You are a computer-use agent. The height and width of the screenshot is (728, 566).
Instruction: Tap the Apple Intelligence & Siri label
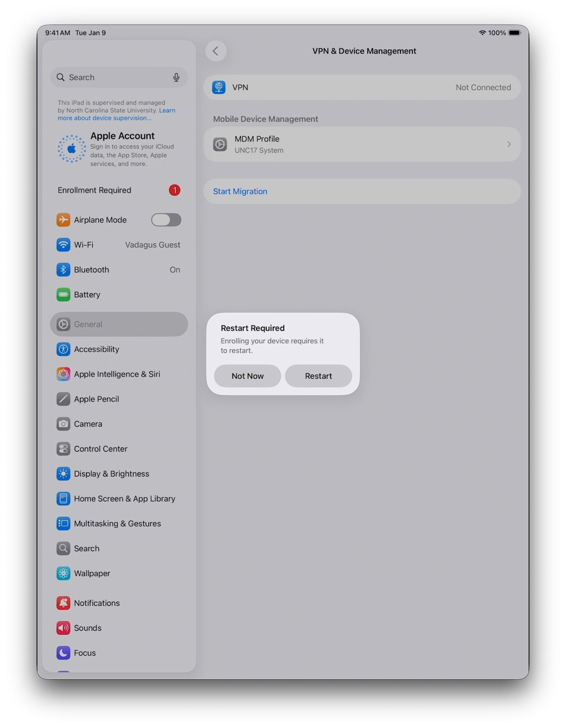click(x=117, y=375)
